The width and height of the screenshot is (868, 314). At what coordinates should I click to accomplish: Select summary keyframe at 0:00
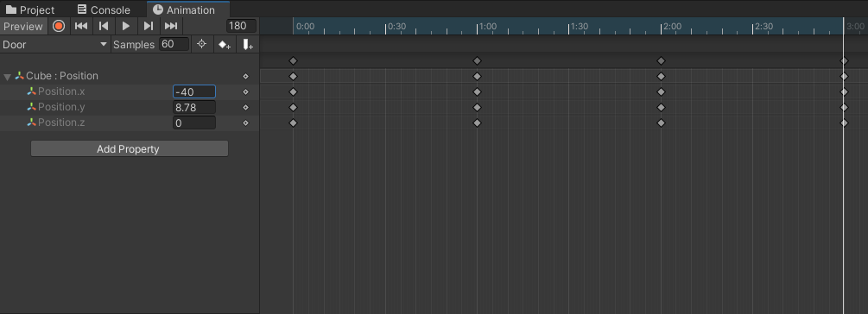click(x=294, y=60)
